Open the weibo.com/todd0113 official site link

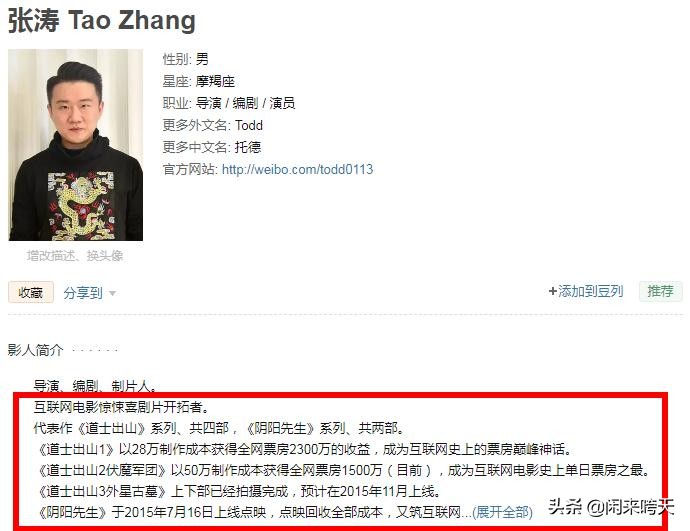click(x=297, y=169)
